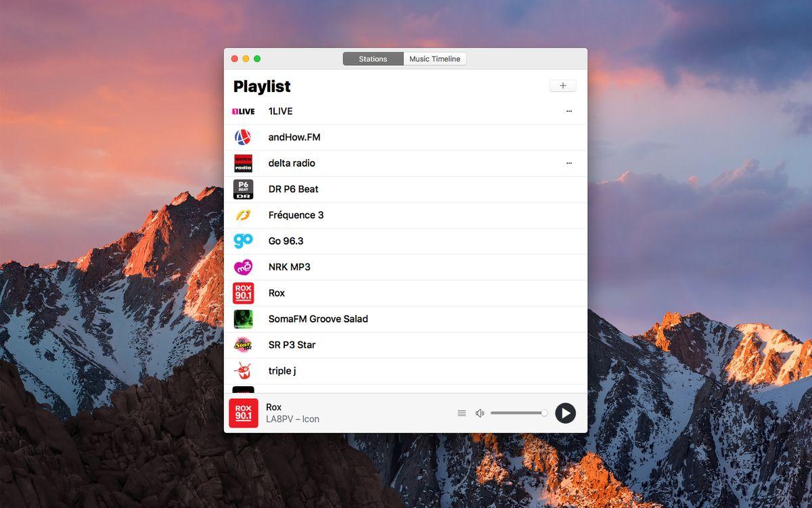Click the Fréquence 3 station icon

(243, 215)
